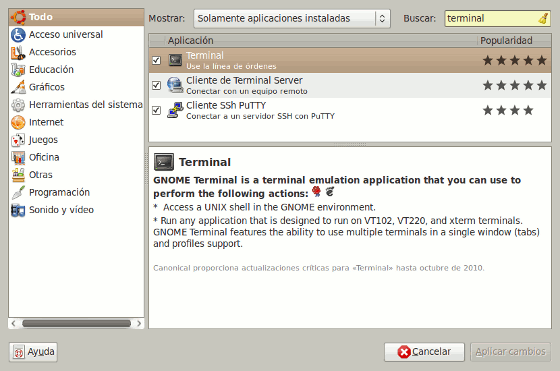Screen dimensions: 560x371
Task: Click the Aplicar cambios button
Action: click(x=510, y=352)
